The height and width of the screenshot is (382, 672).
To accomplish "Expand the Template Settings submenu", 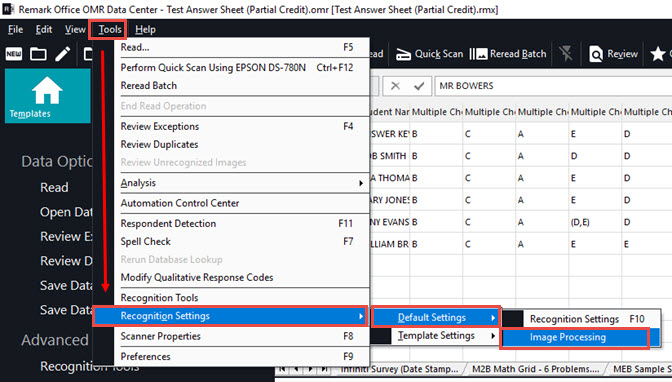I will tap(435, 336).
